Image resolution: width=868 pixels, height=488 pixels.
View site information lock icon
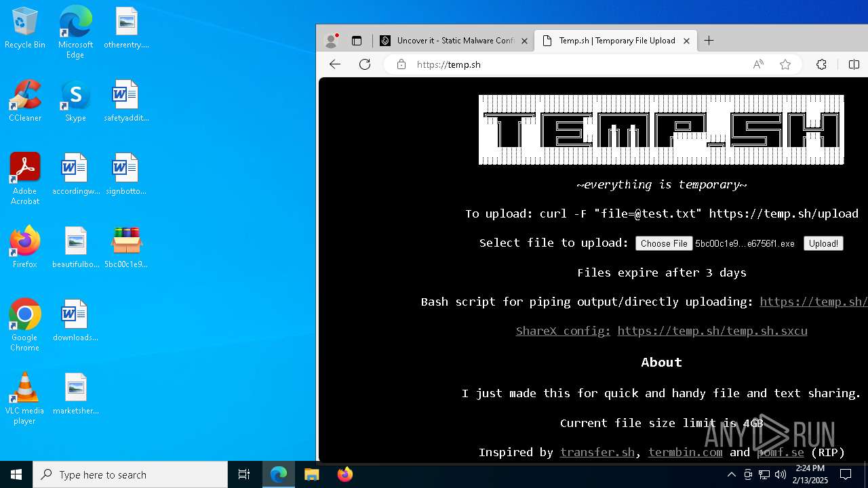401,64
